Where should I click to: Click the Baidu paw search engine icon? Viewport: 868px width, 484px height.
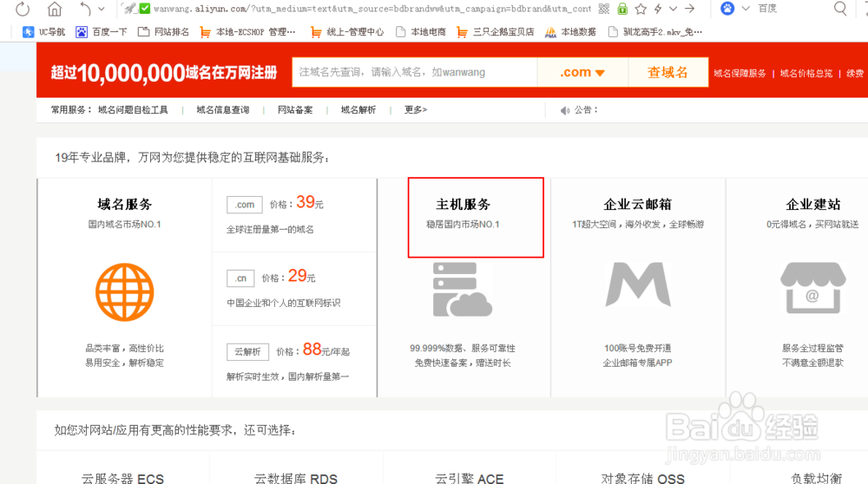(x=727, y=9)
